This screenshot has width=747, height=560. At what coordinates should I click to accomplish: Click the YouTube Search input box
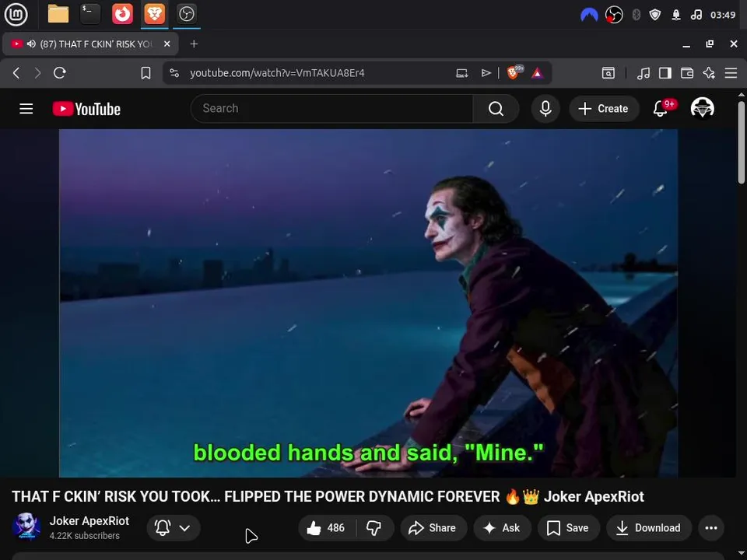pos(331,109)
